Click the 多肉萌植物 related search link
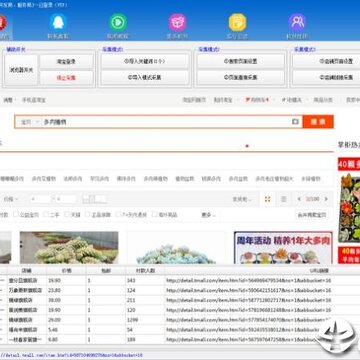 (156, 179)
